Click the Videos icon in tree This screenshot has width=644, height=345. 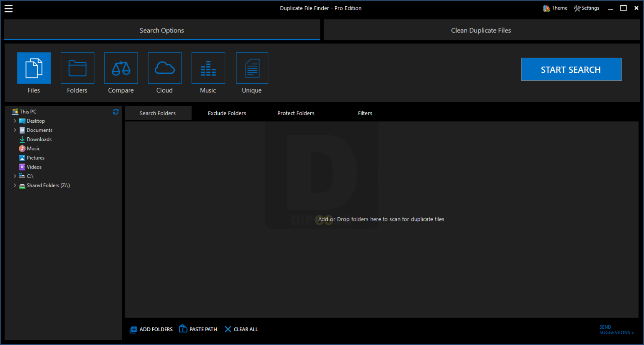point(22,167)
